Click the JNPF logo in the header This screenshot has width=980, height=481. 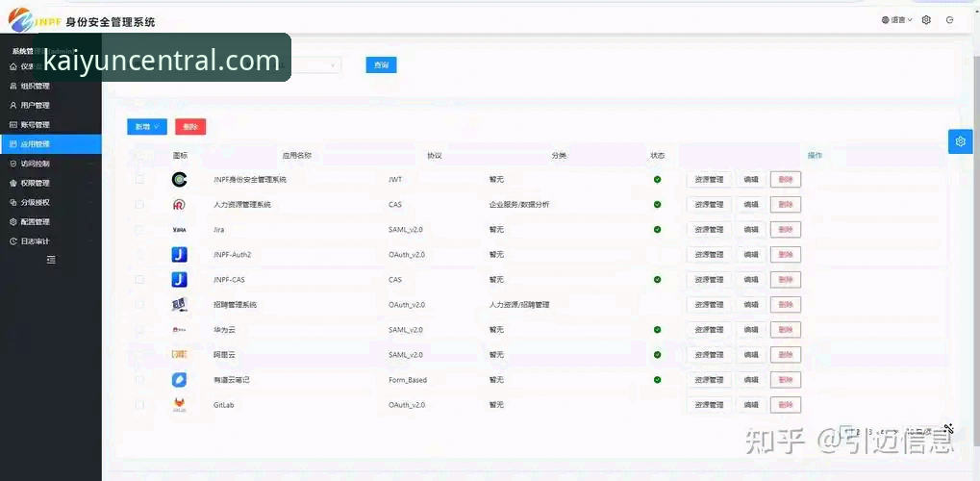click(x=35, y=20)
